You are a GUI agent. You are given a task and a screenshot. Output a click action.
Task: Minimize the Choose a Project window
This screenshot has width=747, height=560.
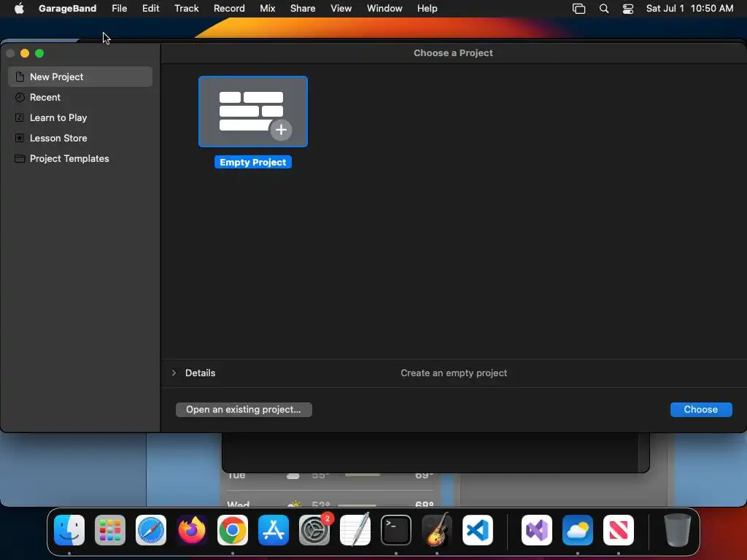25,53
